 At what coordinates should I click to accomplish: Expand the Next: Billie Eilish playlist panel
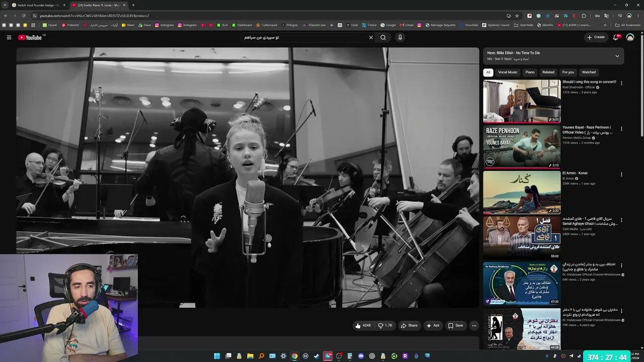coord(617,56)
